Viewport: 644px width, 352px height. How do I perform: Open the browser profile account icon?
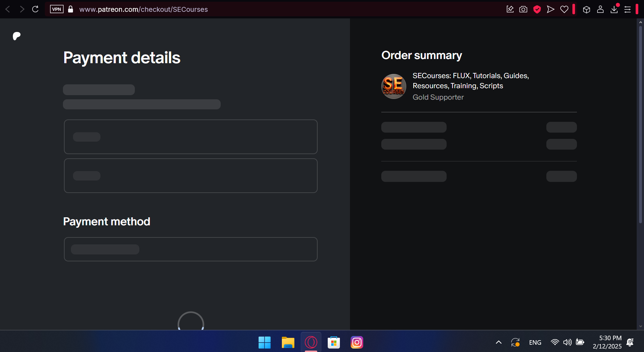tap(600, 9)
